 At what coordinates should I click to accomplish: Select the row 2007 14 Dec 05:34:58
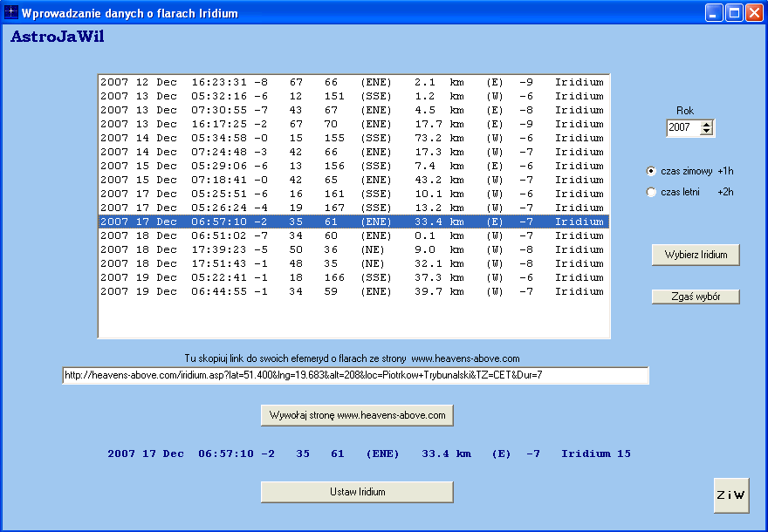353,138
